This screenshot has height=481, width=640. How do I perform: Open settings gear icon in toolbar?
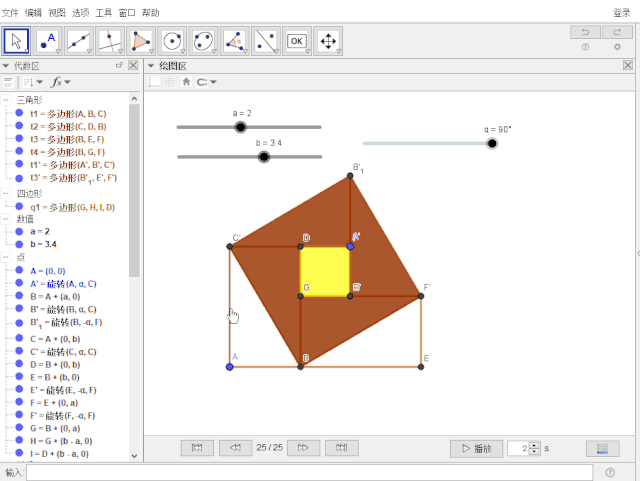(617, 47)
